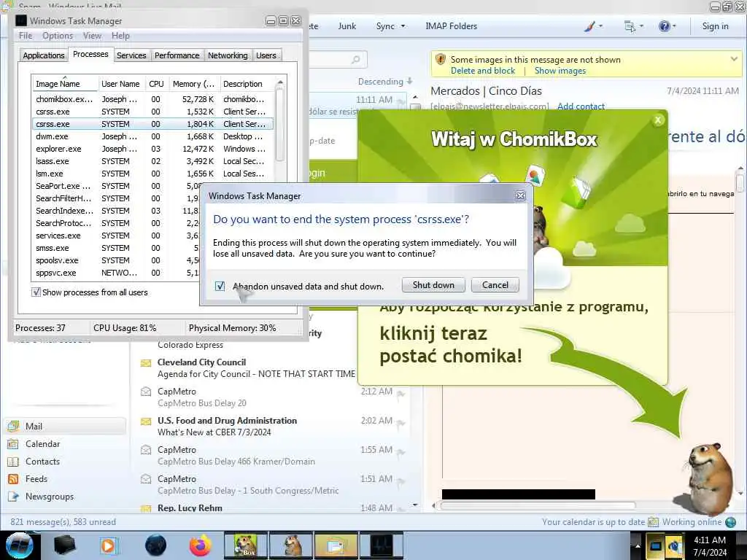
Task: Open ChomikBox taskbar button
Action: click(x=245, y=545)
